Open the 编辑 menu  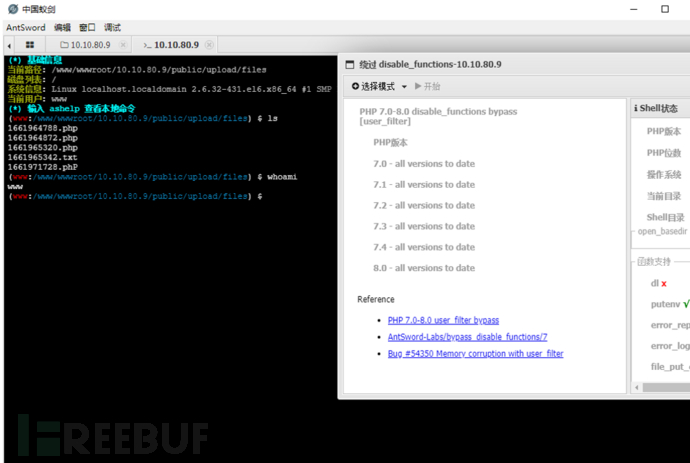pos(62,27)
